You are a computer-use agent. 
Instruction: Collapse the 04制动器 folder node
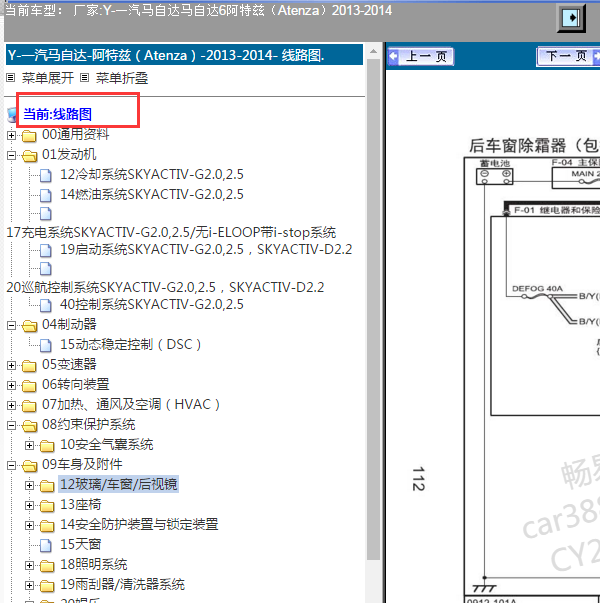pos(12,325)
